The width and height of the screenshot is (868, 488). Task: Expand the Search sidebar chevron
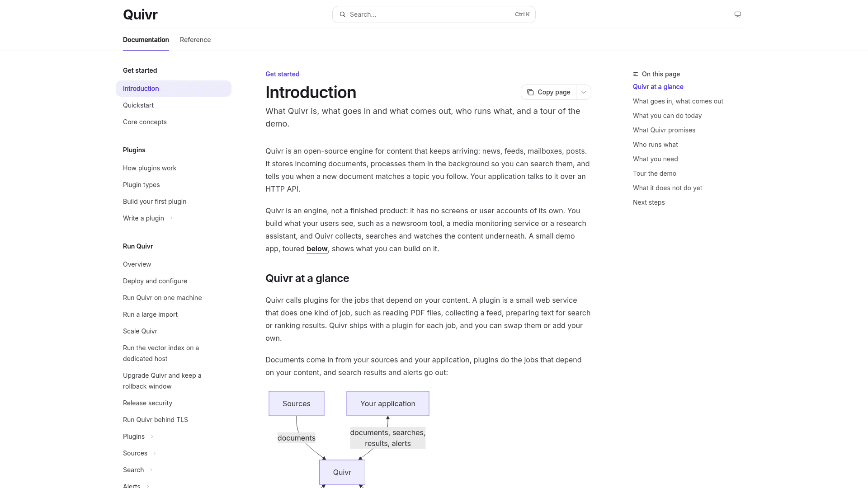pyautogui.click(x=151, y=470)
